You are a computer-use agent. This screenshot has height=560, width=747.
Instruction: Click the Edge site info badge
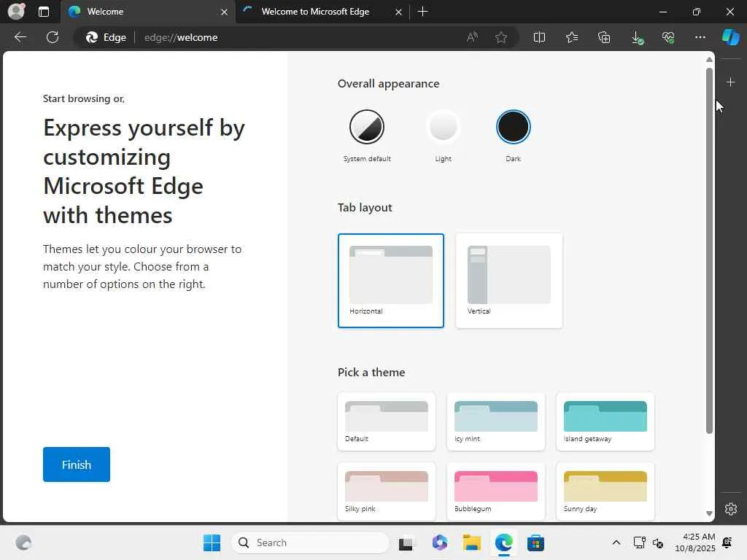pyautogui.click(x=106, y=37)
